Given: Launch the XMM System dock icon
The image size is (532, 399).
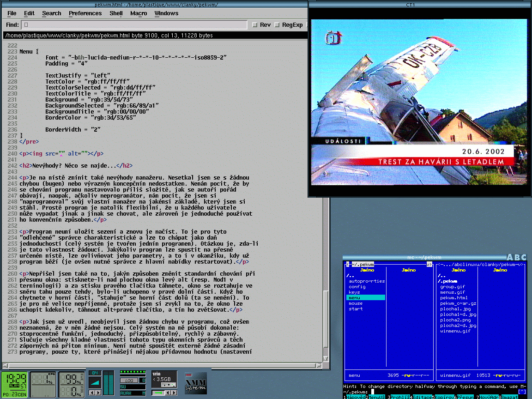Looking at the screenshot, I should pos(196,383).
